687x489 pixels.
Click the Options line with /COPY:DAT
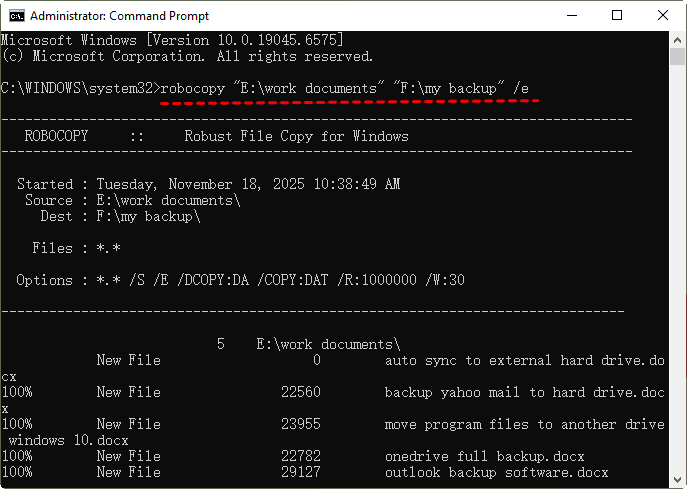(240, 280)
